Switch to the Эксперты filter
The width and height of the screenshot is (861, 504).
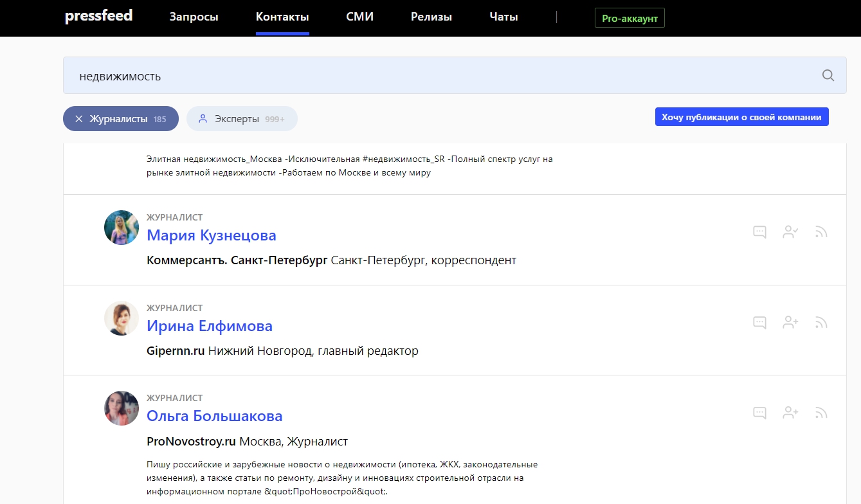tap(242, 119)
